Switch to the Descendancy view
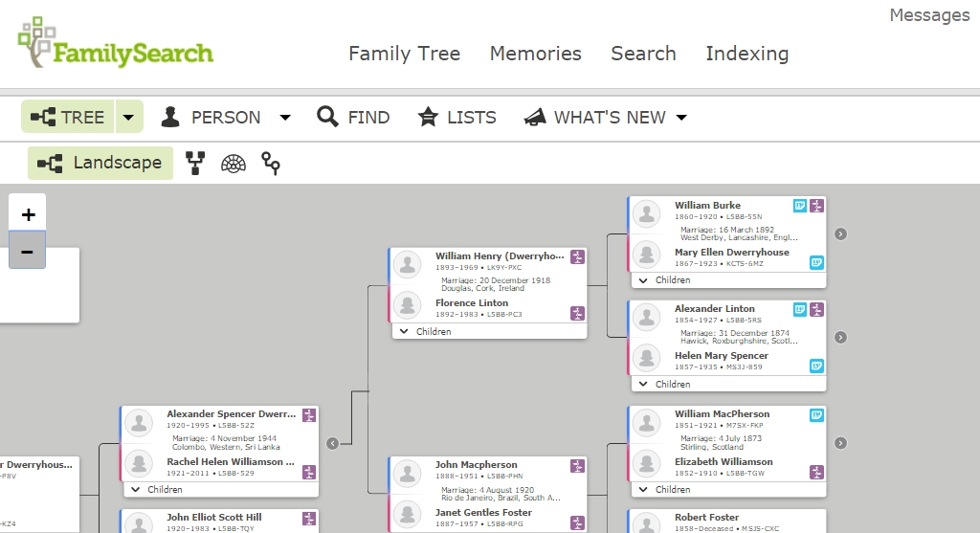Screen dimensions: 980x533 click(x=272, y=165)
